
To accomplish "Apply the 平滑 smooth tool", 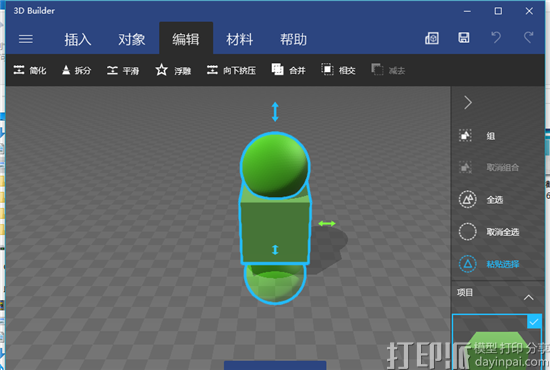I will [x=123, y=70].
